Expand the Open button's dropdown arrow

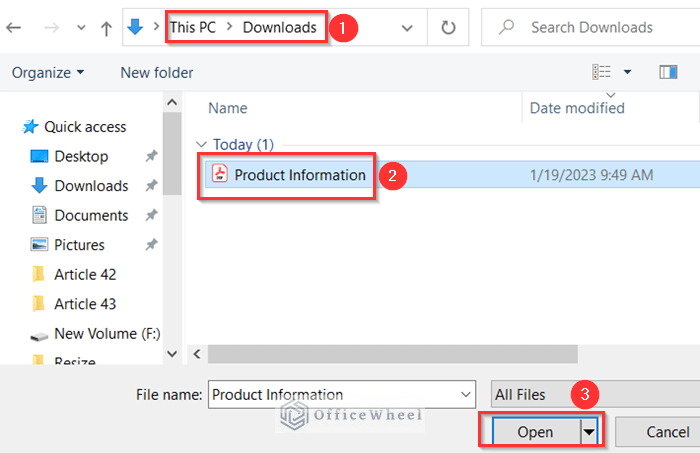pyautogui.click(x=589, y=432)
